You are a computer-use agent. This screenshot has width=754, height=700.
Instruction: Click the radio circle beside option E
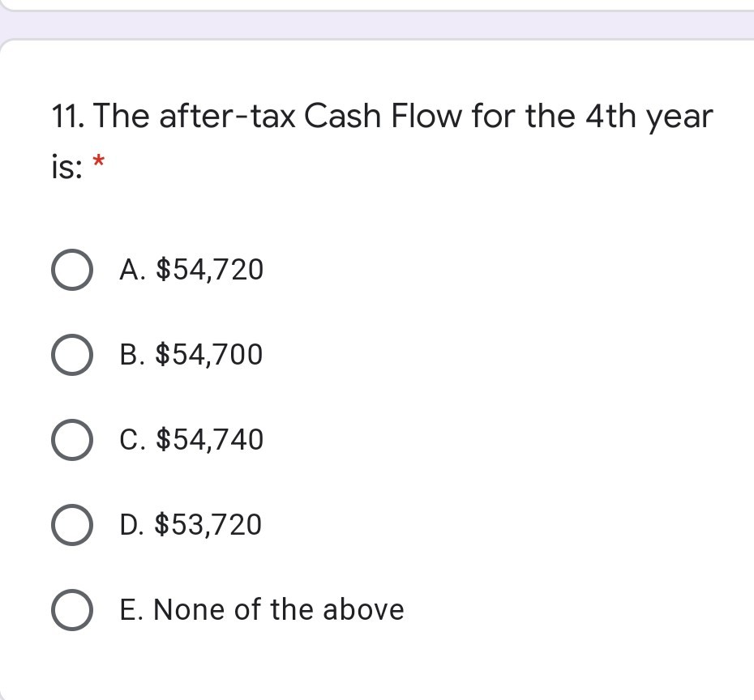point(71,610)
